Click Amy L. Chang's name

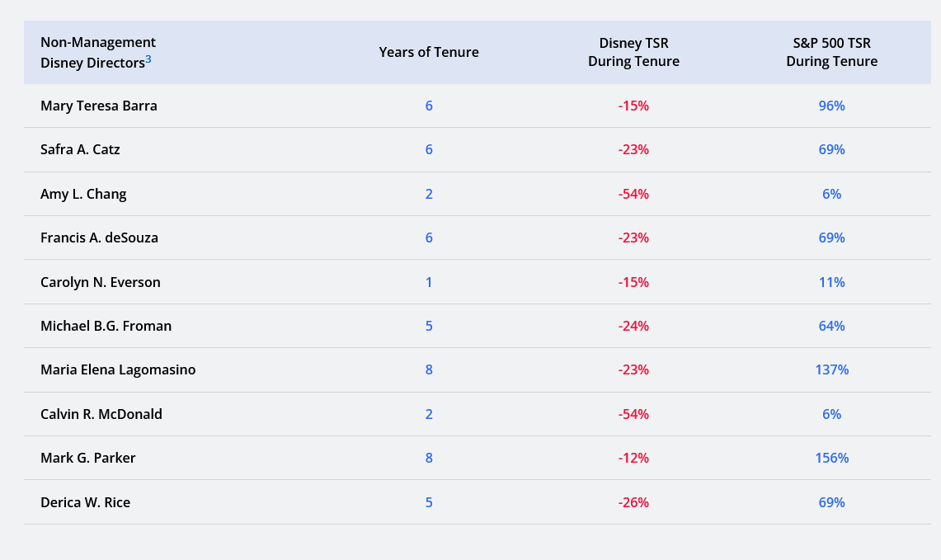tap(83, 194)
